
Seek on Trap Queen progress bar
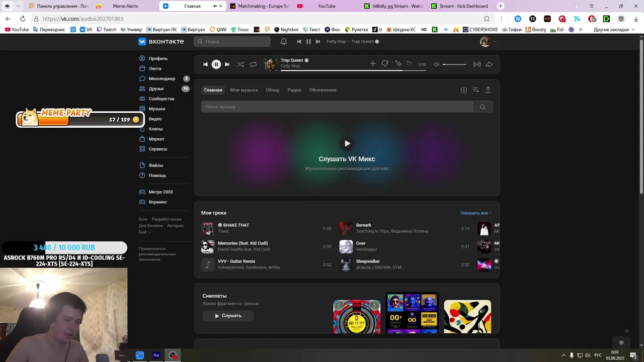(x=353, y=70)
